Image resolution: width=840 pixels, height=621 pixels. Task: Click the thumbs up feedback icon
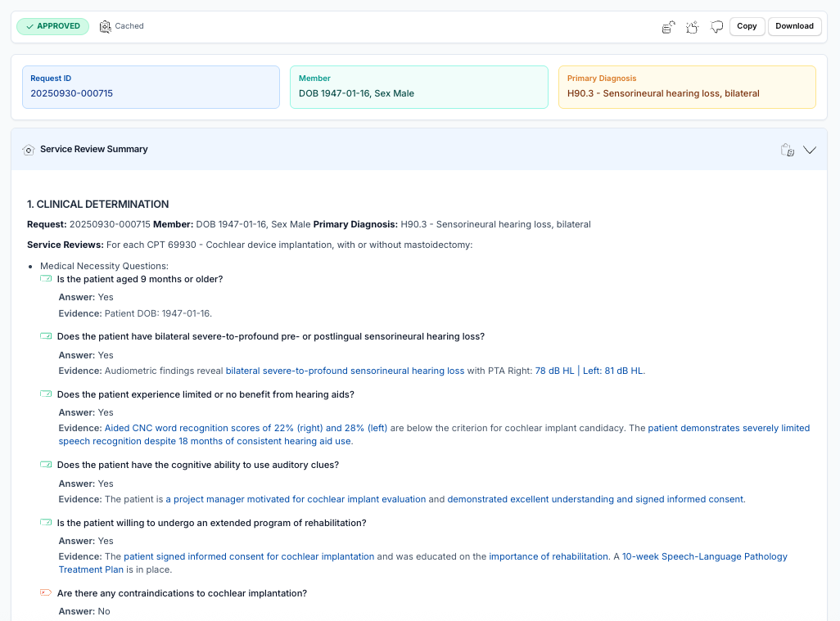692,26
